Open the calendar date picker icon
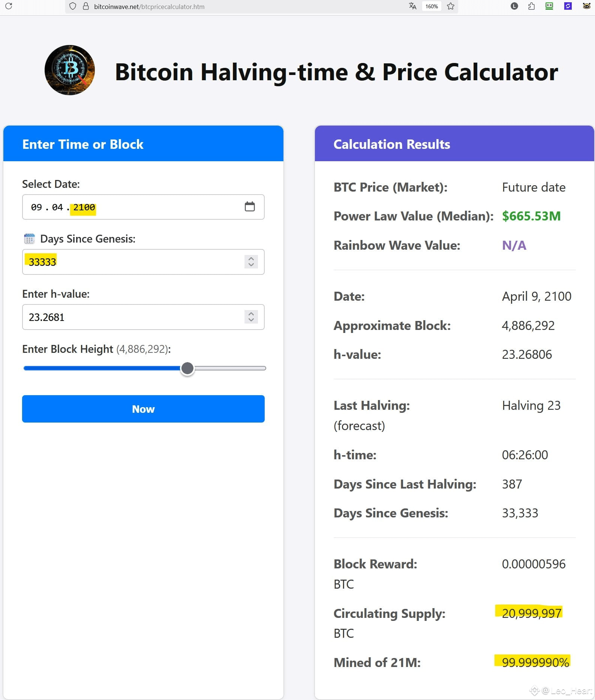This screenshot has height=700, width=595. (250, 207)
